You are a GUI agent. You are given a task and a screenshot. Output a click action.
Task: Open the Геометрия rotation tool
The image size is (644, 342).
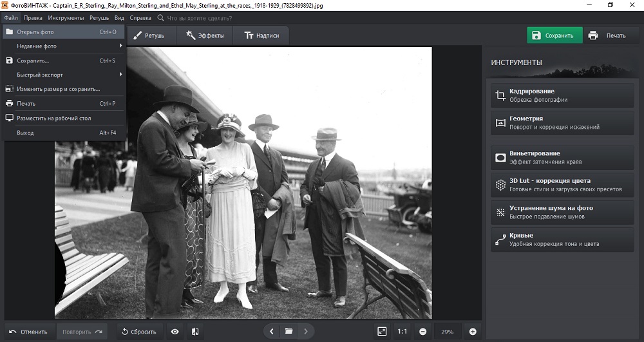[x=562, y=122]
